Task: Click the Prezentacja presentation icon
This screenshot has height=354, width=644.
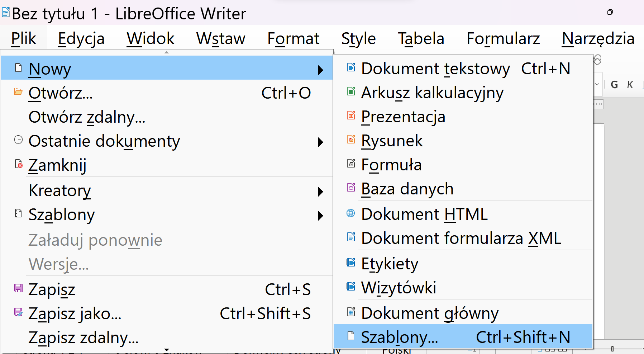Action: 351,115
